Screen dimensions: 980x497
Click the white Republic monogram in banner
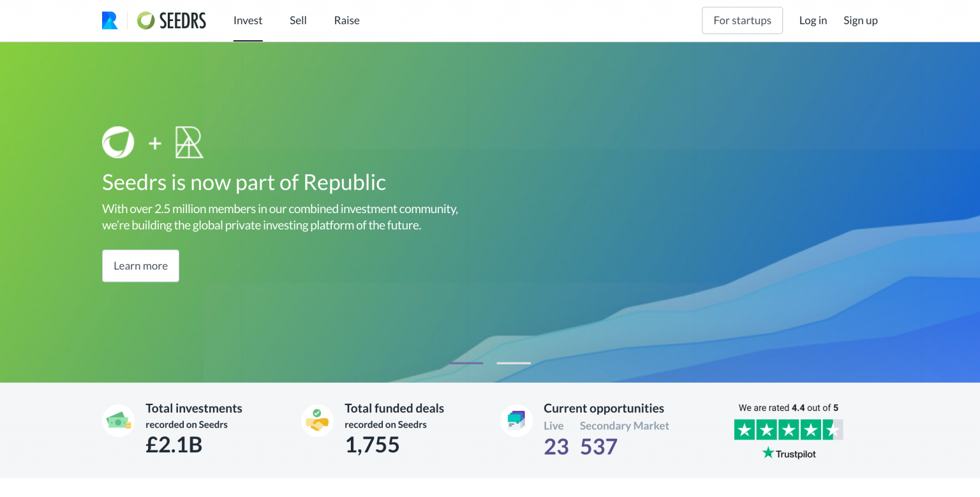(189, 142)
